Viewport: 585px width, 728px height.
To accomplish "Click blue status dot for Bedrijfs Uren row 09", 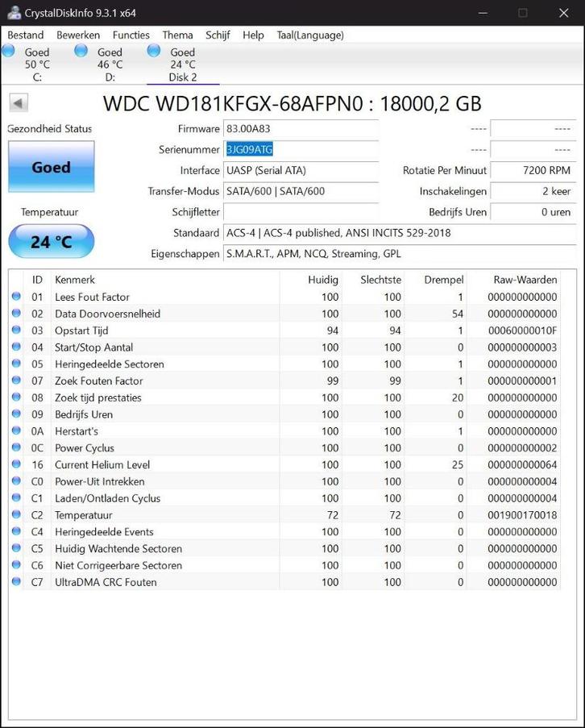I will [x=16, y=414].
